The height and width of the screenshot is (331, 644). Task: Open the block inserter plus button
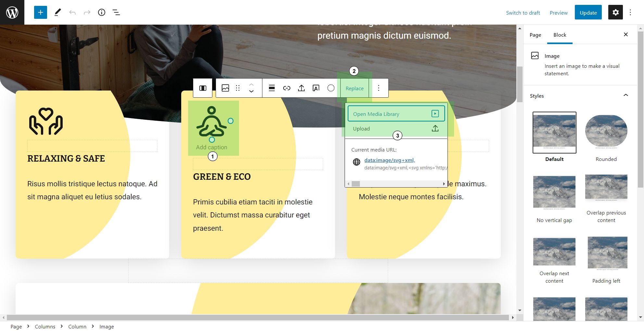point(41,12)
